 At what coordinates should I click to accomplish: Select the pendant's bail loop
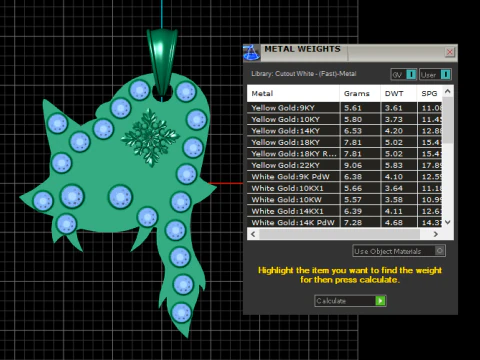(x=162, y=62)
